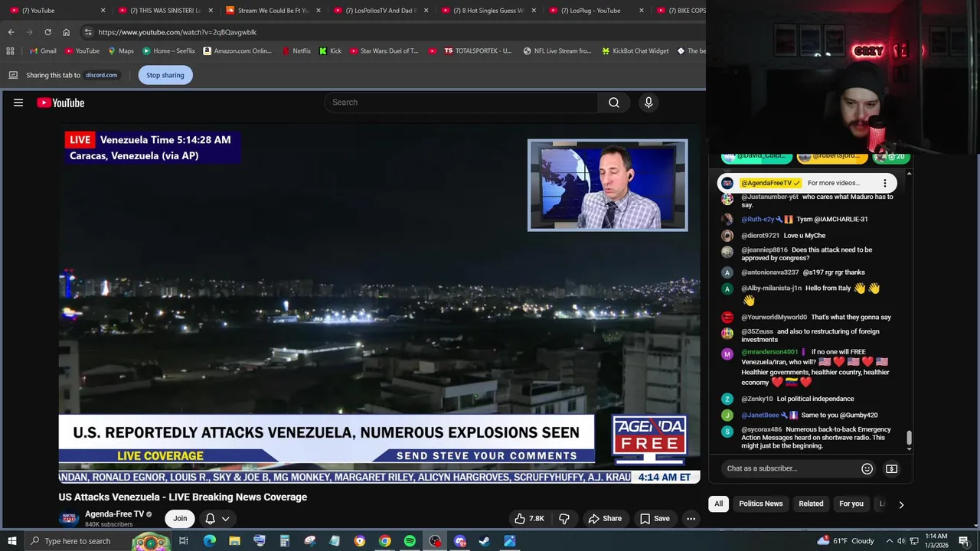The width and height of the screenshot is (980, 551).
Task: Open the KickBot Chat Widget bookmark
Action: [635, 51]
